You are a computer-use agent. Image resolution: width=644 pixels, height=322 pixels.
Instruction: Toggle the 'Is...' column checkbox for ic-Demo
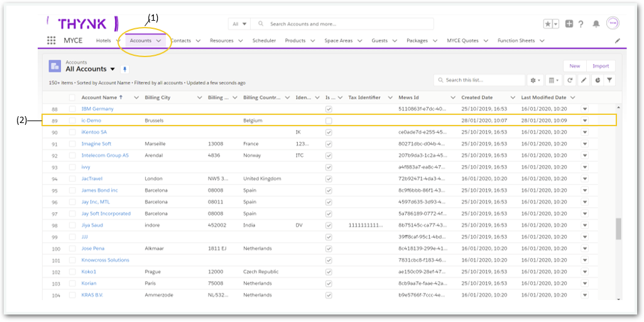pyautogui.click(x=329, y=121)
